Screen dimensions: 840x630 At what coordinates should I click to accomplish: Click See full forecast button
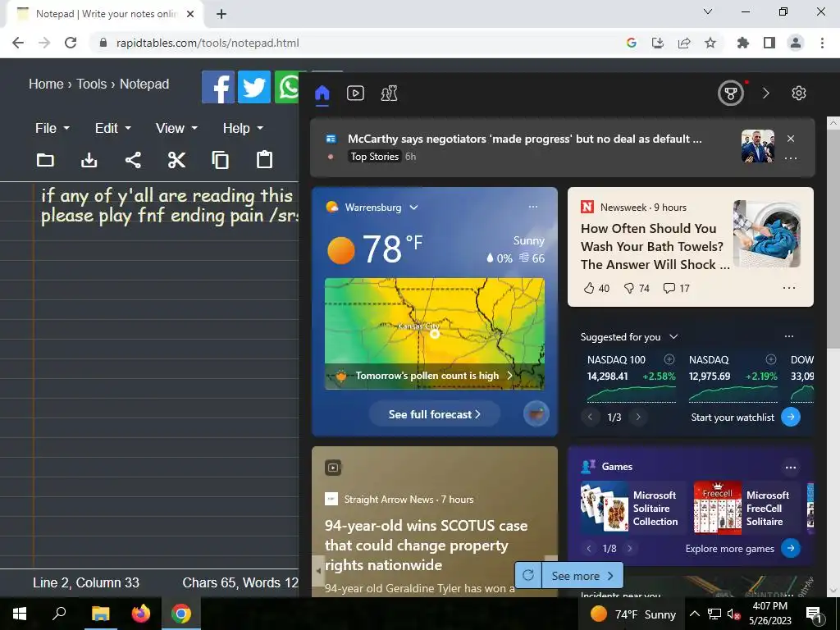[435, 414]
